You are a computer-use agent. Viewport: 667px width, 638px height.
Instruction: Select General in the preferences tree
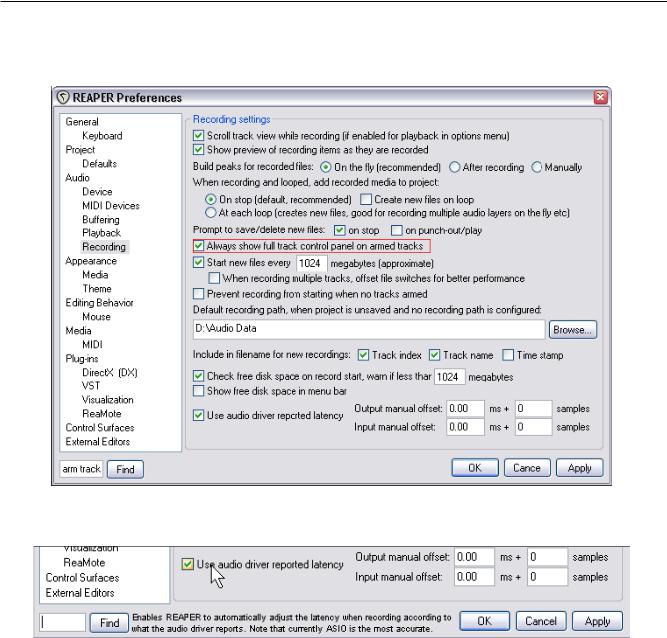tap(82, 122)
